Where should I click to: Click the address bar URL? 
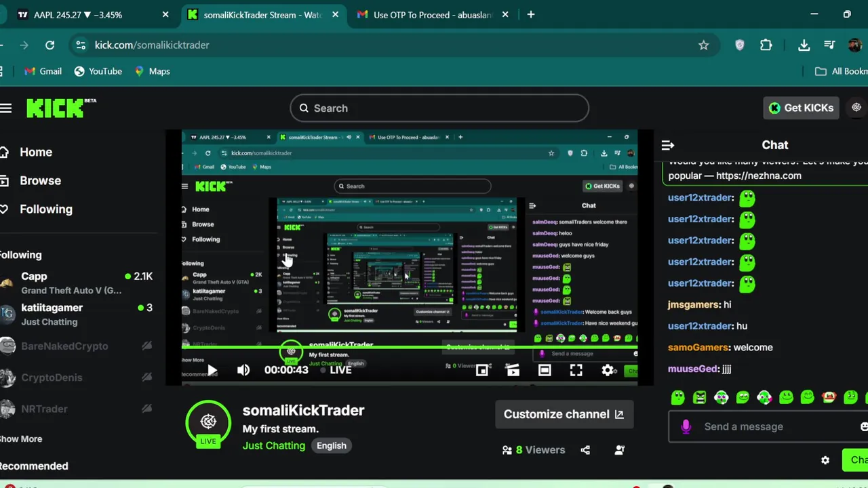(x=152, y=45)
